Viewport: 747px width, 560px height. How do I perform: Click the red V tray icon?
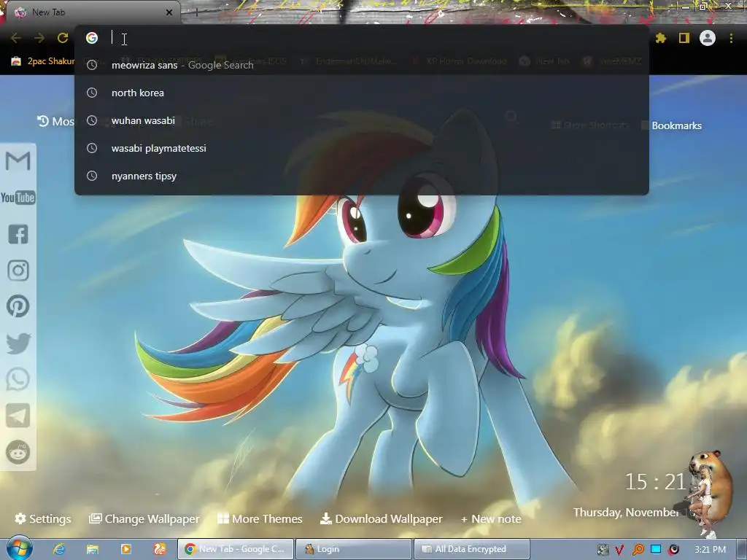pos(619,550)
